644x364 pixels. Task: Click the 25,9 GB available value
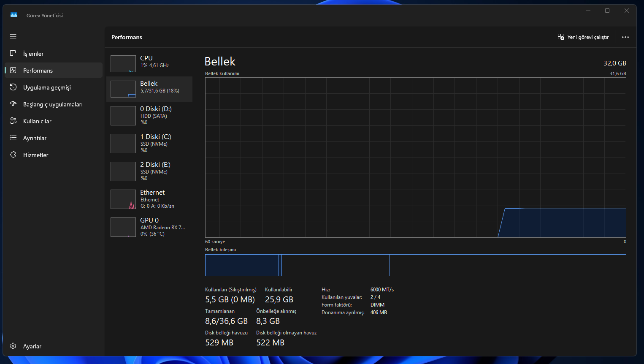tap(279, 299)
